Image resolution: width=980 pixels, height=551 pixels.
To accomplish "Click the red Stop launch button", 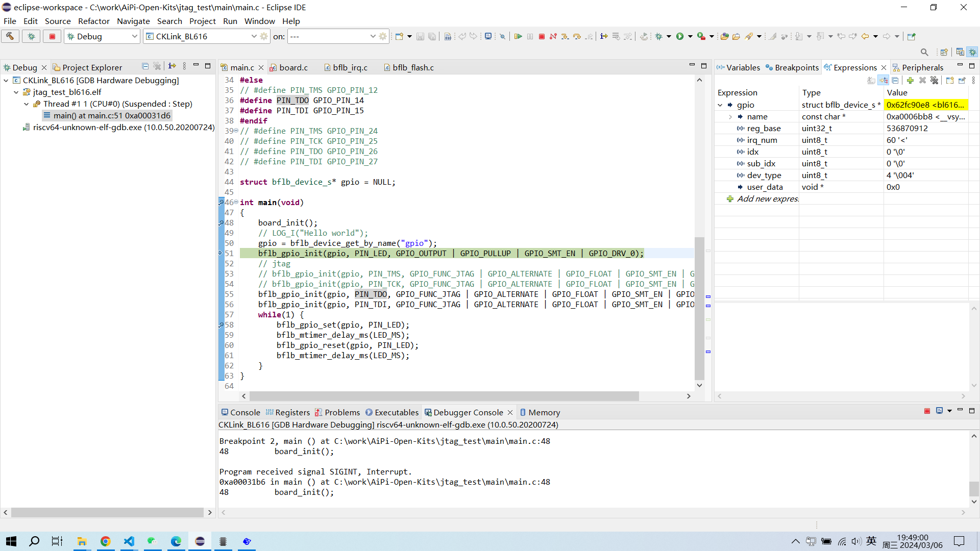I will point(52,36).
